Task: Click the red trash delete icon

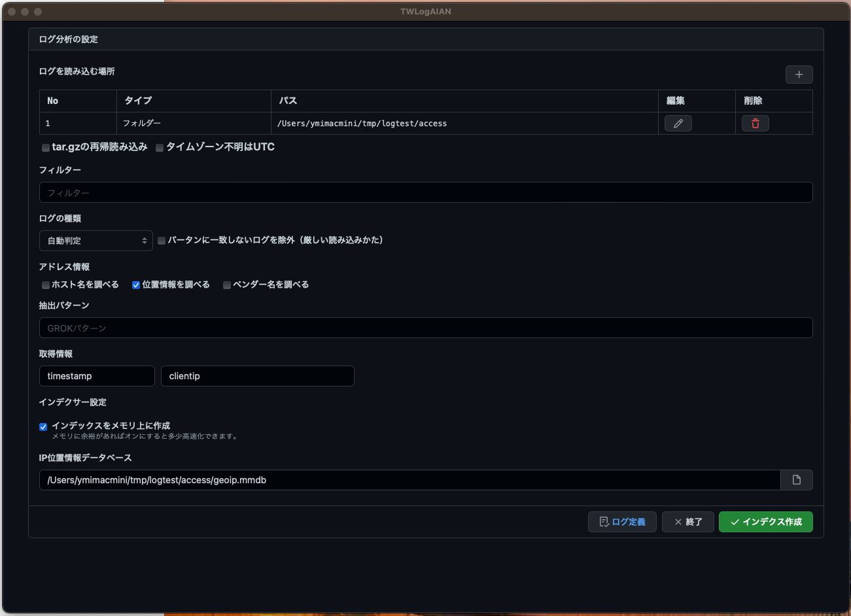Action: point(755,124)
